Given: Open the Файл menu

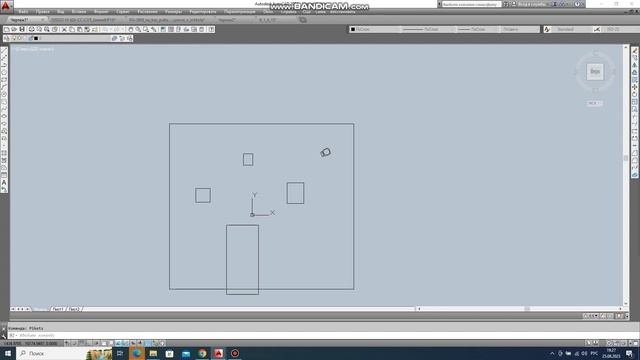Looking at the screenshot, I should tap(23, 12).
